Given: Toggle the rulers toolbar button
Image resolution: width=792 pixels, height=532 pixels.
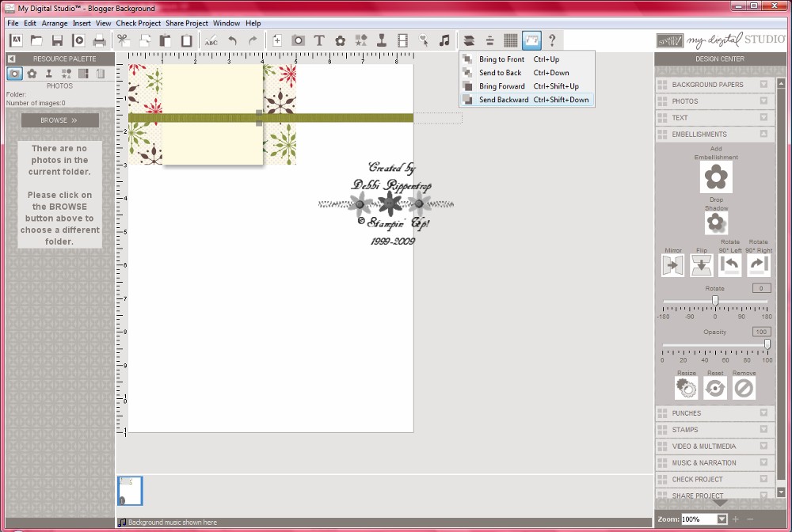Looking at the screenshot, I should click(531, 40).
